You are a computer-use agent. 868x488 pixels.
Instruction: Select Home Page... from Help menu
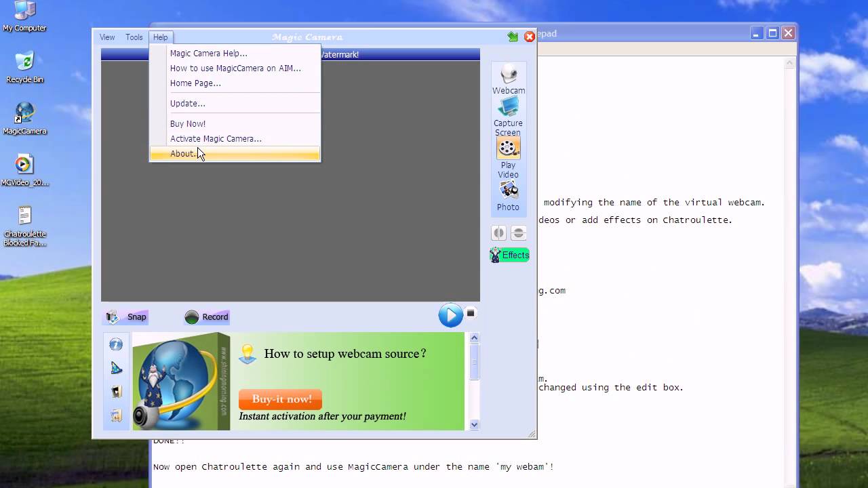[235, 83]
